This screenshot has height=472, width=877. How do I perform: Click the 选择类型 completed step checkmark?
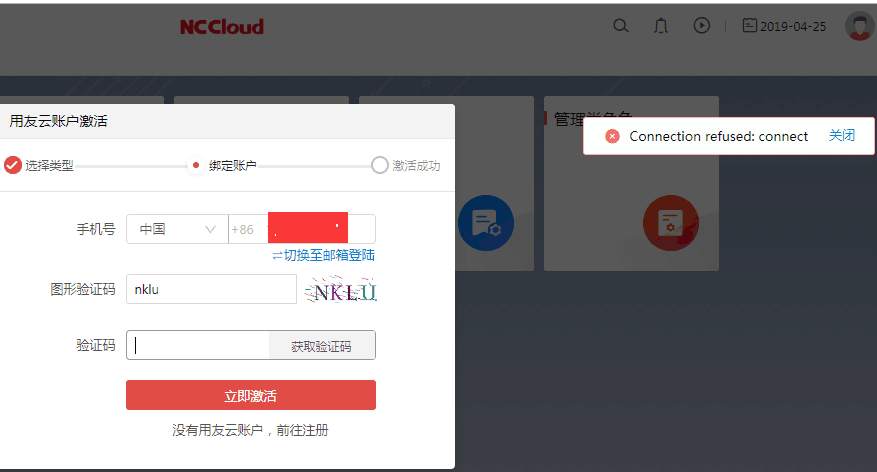point(13,165)
